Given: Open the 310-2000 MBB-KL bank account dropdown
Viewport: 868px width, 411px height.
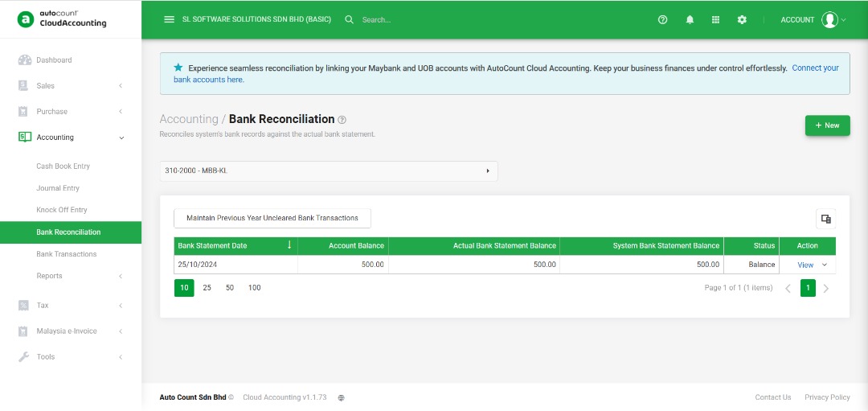Looking at the screenshot, I should [328, 171].
